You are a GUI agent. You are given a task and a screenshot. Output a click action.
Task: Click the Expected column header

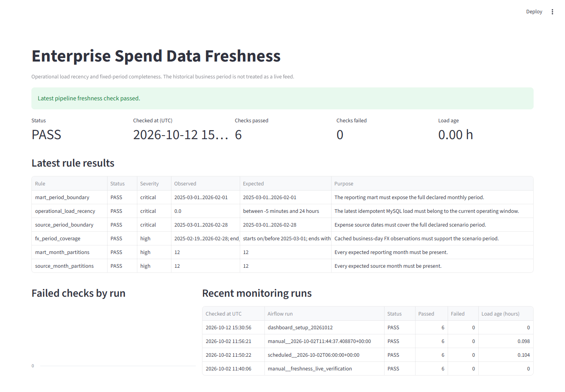pos(286,183)
